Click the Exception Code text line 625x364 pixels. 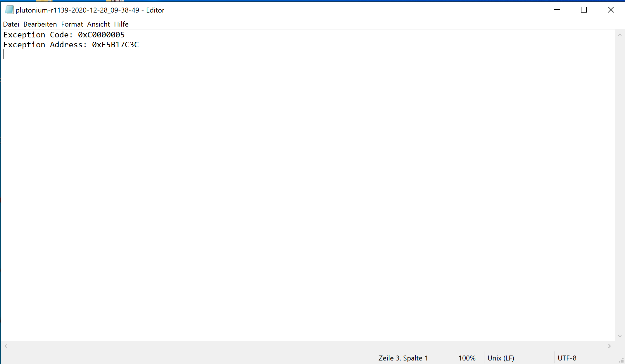click(x=64, y=35)
